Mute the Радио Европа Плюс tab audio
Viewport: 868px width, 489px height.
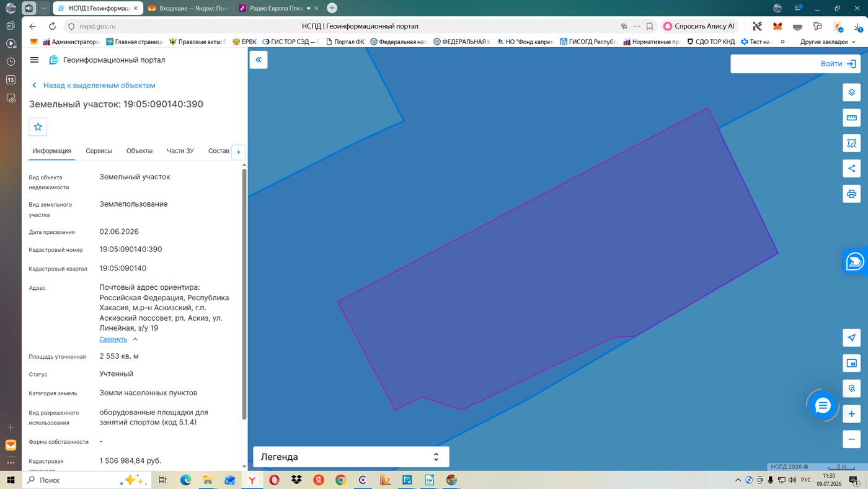[x=308, y=8]
